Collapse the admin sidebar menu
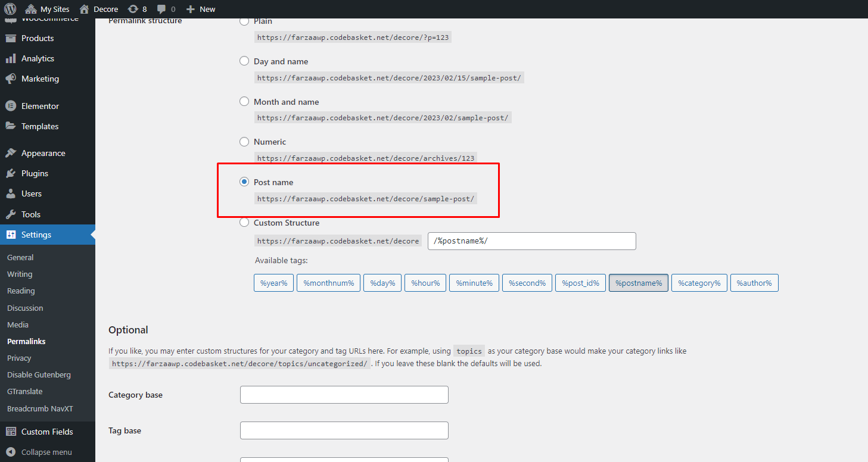Image resolution: width=868 pixels, height=462 pixels. point(39,452)
